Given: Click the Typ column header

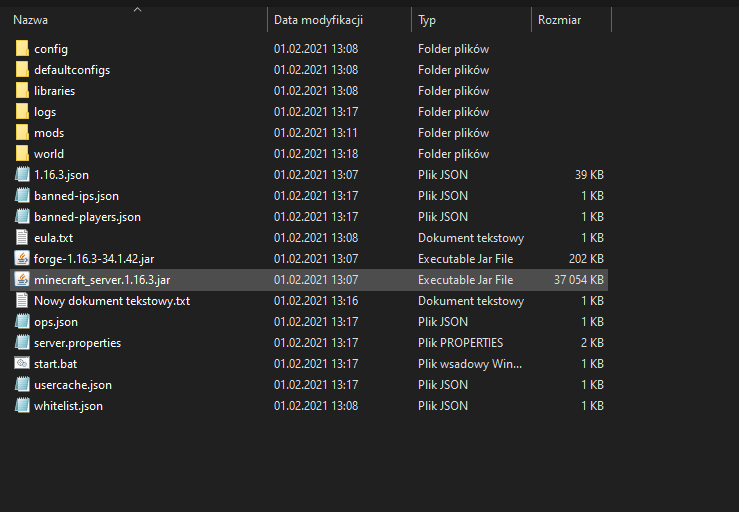Looking at the screenshot, I should point(427,20).
